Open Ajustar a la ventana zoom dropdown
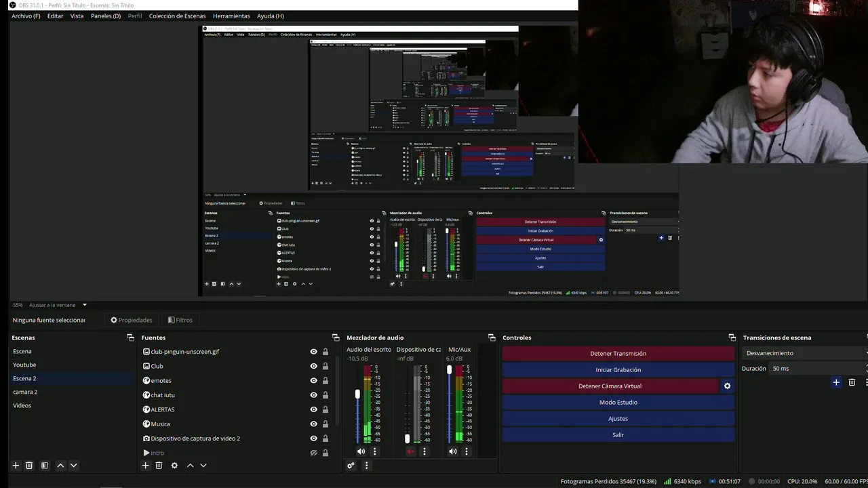 pyautogui.click(x=58, y=305)
